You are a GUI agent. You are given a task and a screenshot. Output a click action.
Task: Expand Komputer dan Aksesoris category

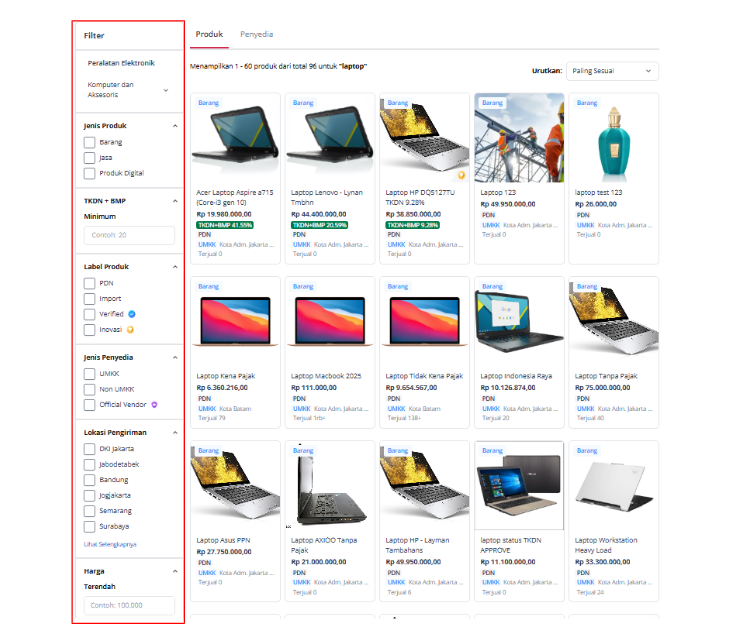click(166, 90)
